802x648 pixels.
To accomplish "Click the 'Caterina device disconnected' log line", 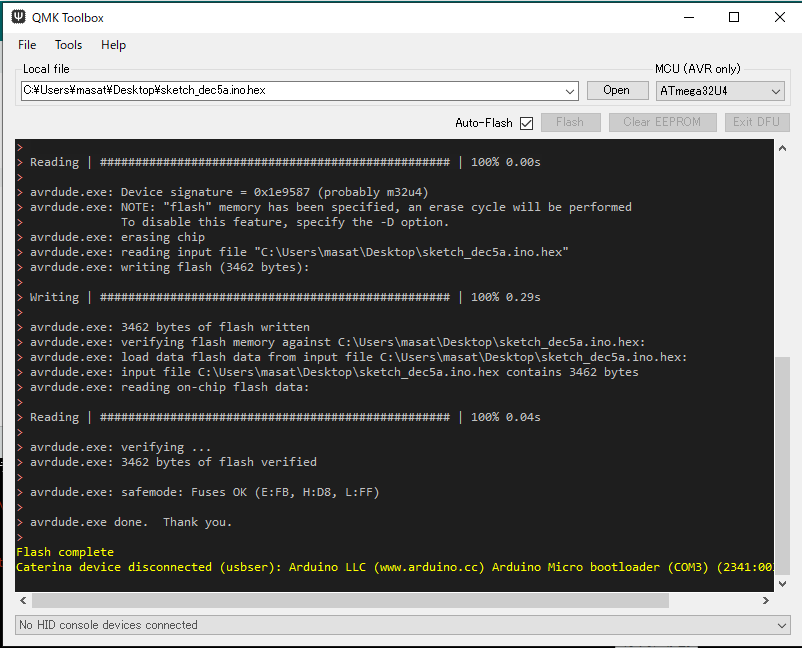I will (394, 567).
